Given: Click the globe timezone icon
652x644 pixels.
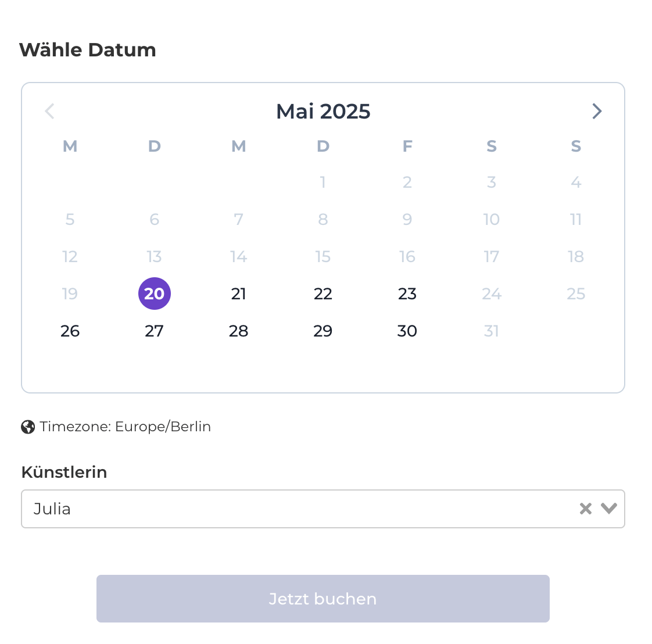Looking at the screenshot, I should (x=28, y=427).
